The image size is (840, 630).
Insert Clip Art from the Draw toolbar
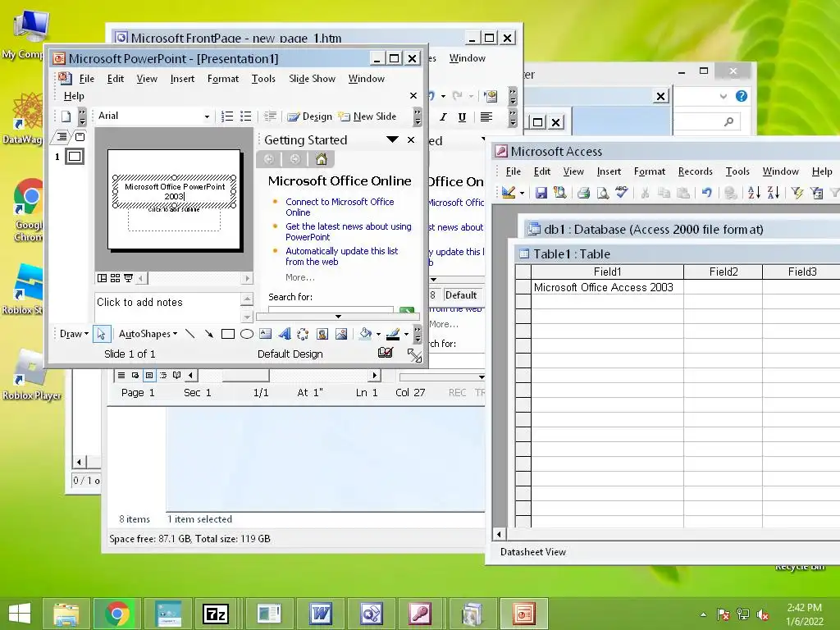point(322,334)
